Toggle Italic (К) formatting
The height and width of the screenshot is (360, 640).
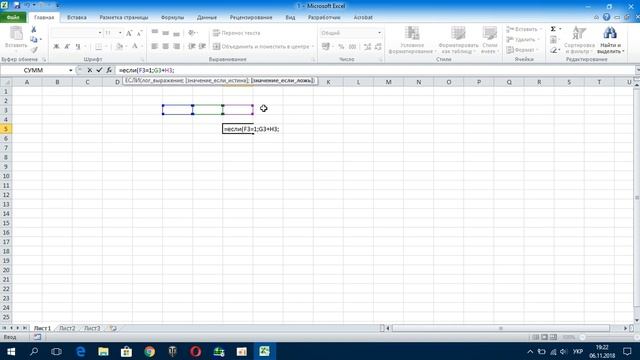pos(67,47)
